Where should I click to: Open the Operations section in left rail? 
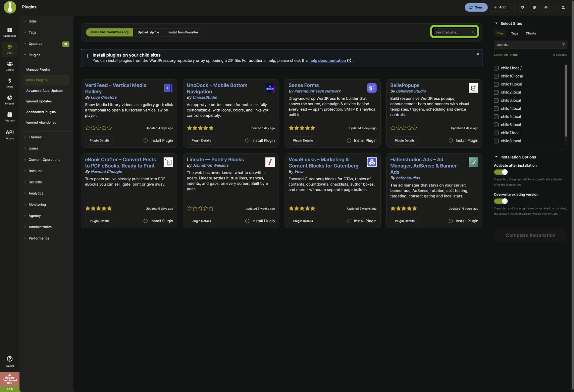pyautogui.click(x=9, y=32)
